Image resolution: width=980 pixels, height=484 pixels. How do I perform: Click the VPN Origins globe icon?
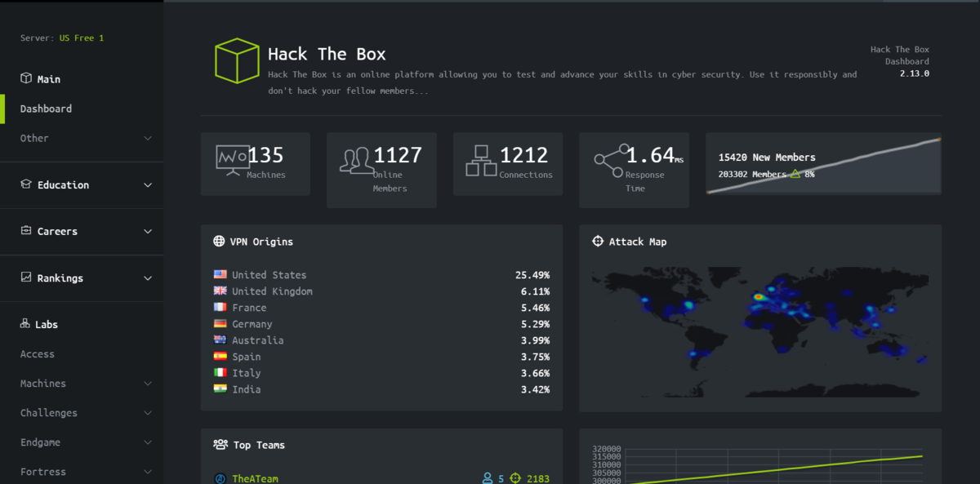pyautogui.click(x=219, y=242)
